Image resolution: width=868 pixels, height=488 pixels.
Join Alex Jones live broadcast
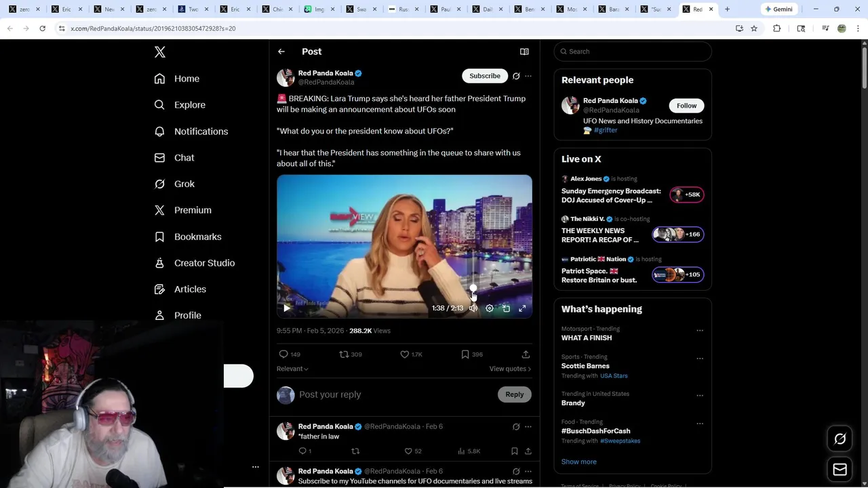pos(633,189)
